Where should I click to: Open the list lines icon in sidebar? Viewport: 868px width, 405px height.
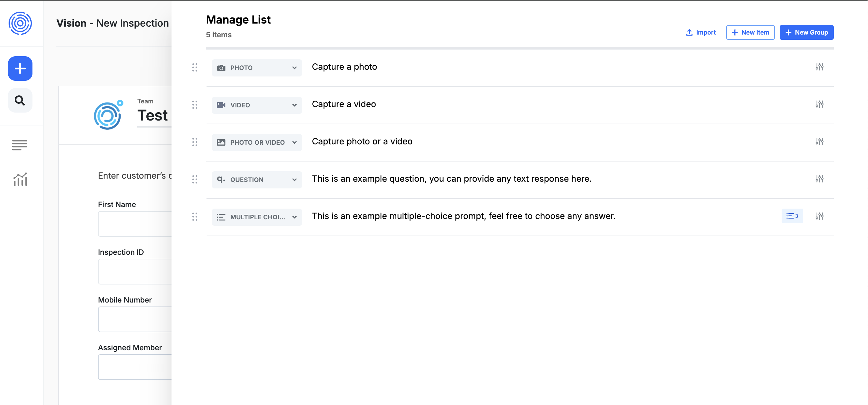coord(20,145)
